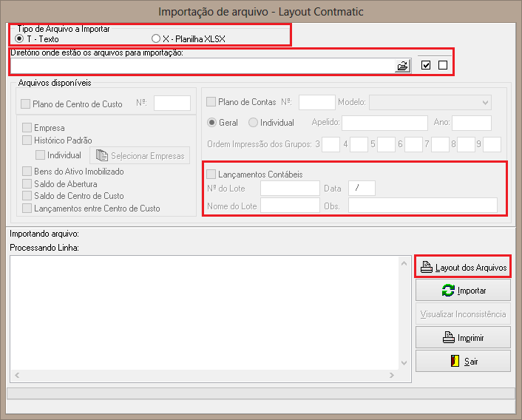Click the Imprimir button
This screenshot has height=420, width=522.
point(463,337)
